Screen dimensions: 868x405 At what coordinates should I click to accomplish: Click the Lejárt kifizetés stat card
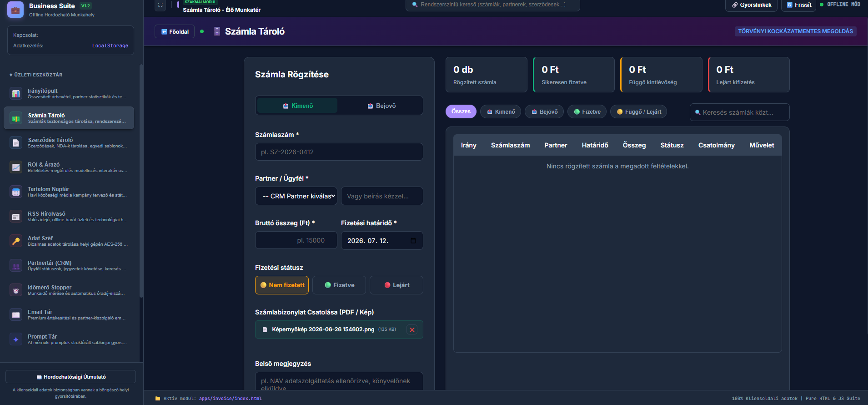tap(749, 75)
